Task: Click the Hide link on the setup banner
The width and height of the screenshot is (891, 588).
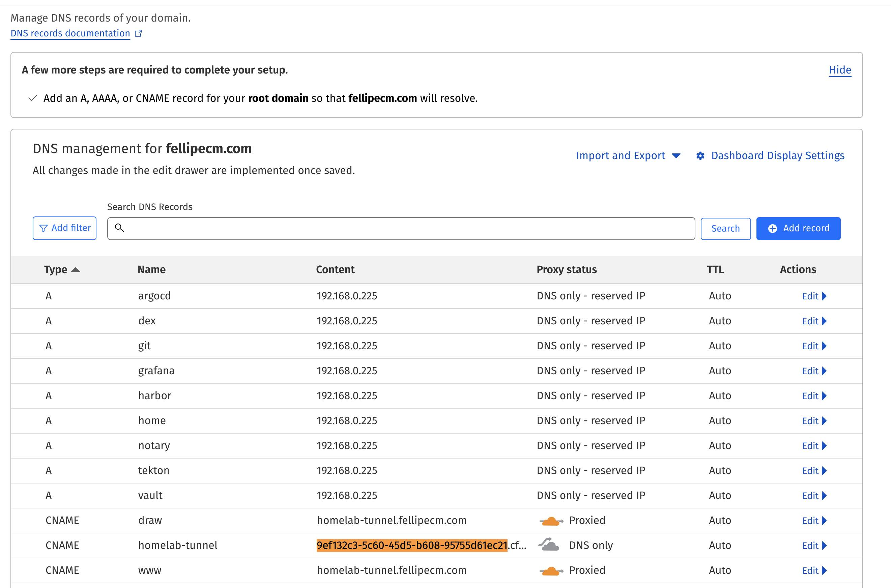Action: click(x=840, y=70)
